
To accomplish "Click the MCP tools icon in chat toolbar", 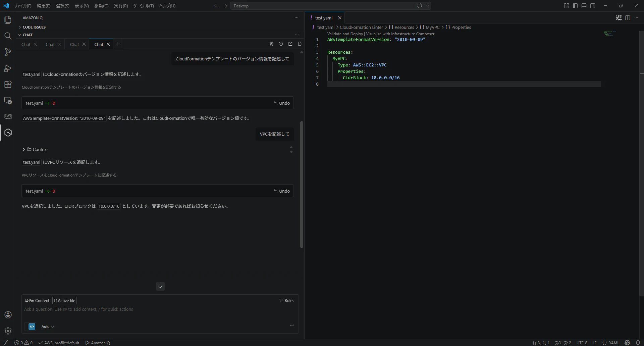I will (x=271, y=44).
